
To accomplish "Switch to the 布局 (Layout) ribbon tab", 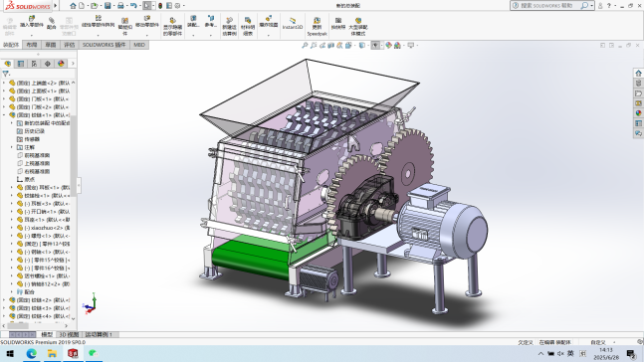I will 32,45.
